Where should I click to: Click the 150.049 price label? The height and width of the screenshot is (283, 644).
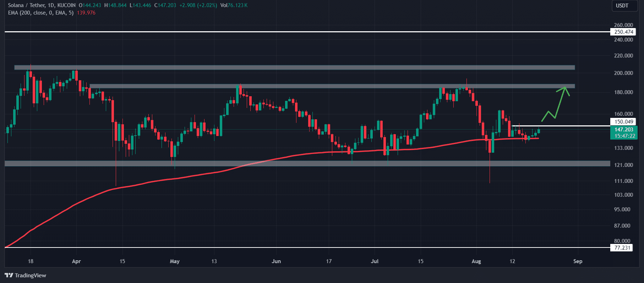click(x=624, y=122)
